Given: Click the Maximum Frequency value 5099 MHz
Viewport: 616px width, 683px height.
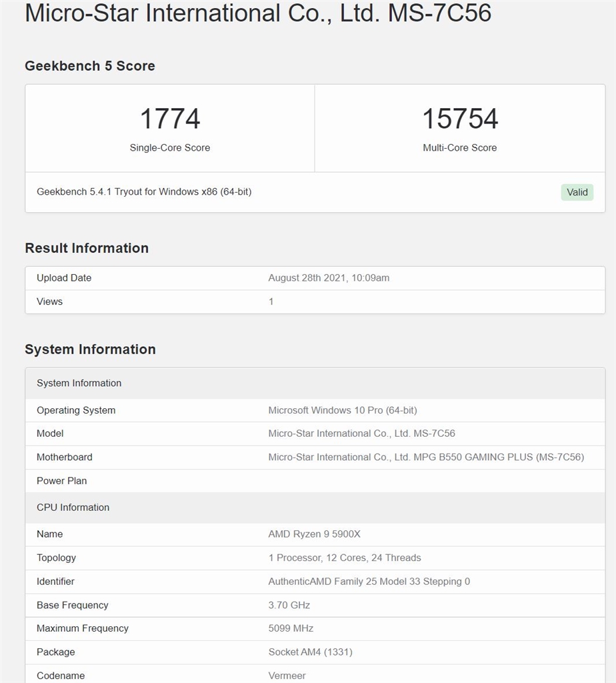Looking at the screenshot, I should coord(291,628).
